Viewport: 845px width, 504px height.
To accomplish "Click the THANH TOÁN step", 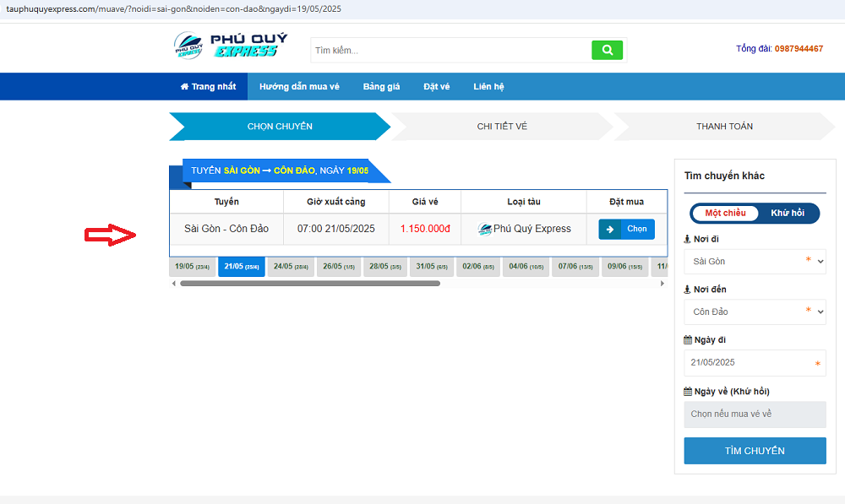I will [724, 127].
